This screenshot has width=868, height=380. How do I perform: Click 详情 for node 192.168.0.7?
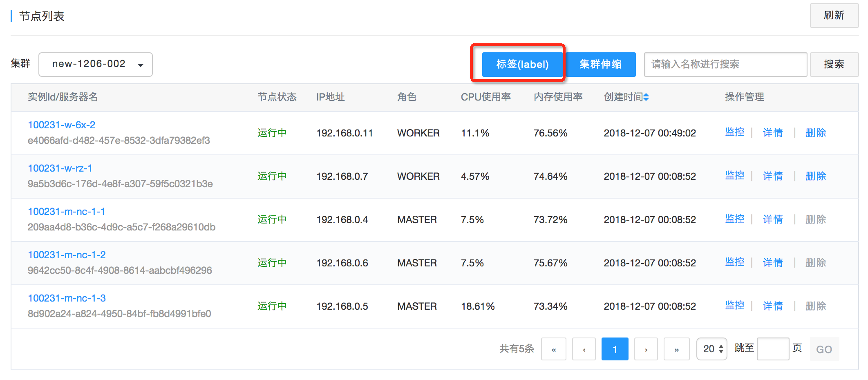pyautogui.click(x=772, y=176)
